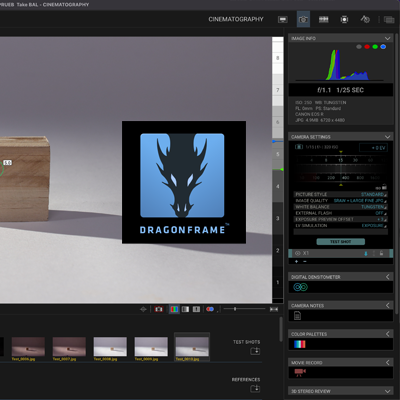Viewport: 400px width, 400px height.
Task: Click the tone scale step 7
Action: 278,90
